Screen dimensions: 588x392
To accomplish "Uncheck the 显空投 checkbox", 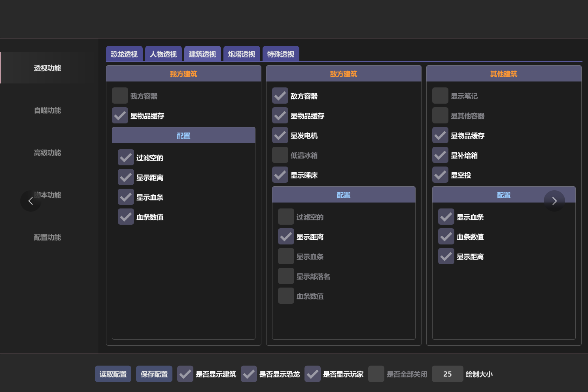I will 440,175.
